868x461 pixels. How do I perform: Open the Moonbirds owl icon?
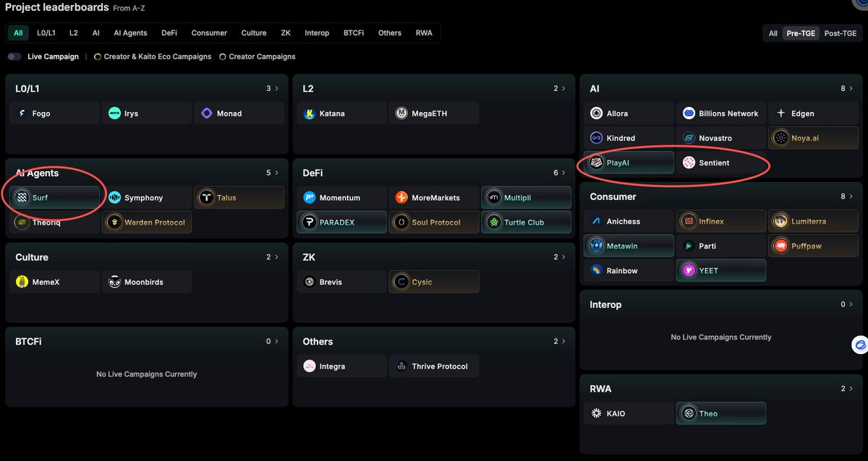pos(114,282)
